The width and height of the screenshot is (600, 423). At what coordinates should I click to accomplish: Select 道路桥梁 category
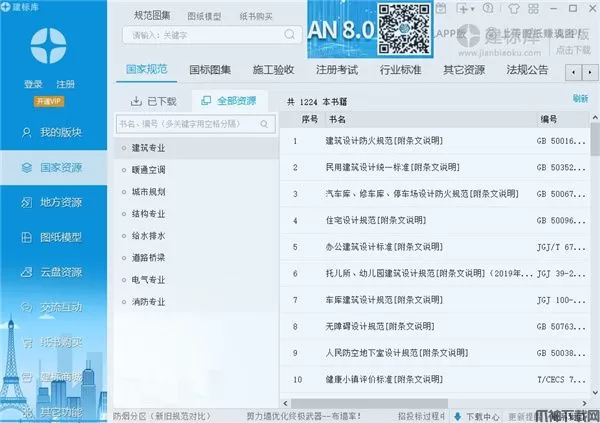(196, 258)
